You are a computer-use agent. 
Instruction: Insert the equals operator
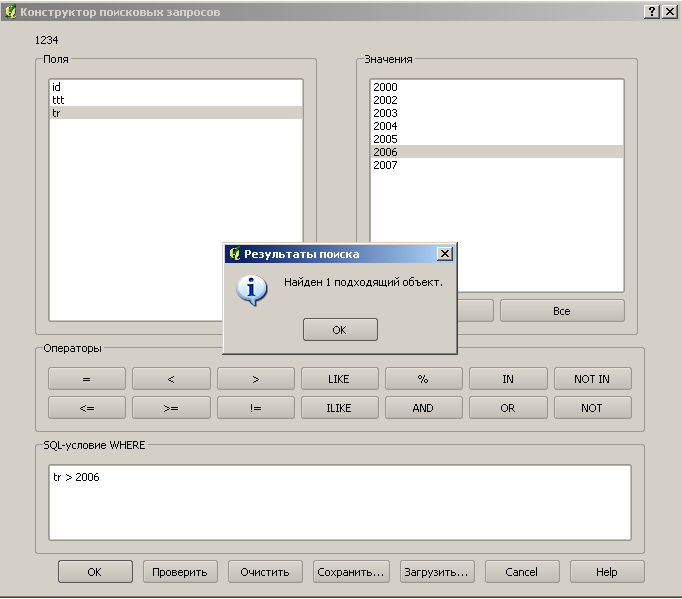tap(87, 379)
